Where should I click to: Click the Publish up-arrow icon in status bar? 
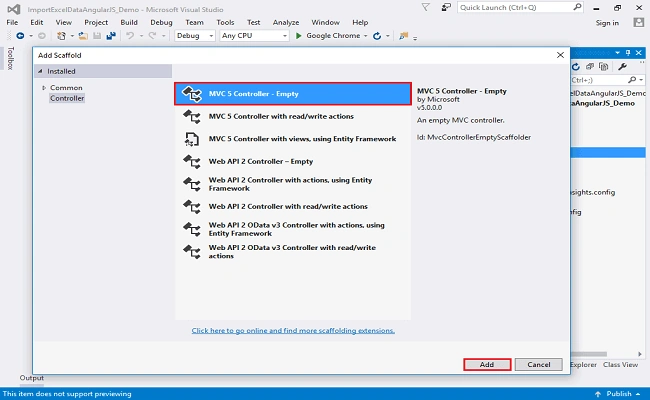coord(598,394)
